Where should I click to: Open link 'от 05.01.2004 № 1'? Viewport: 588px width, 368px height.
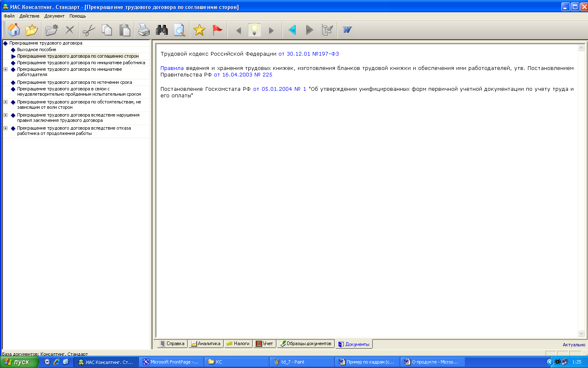[279, 89]
